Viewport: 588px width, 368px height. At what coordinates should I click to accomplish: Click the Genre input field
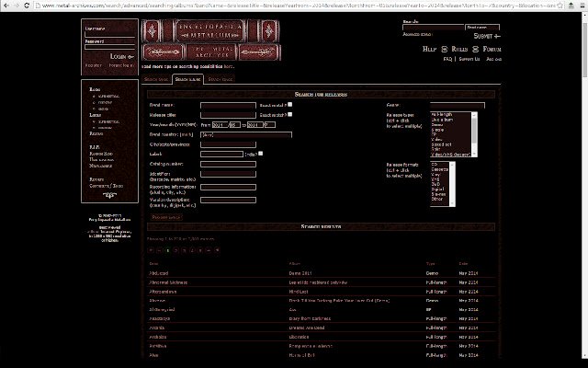(x=458, y=106)
